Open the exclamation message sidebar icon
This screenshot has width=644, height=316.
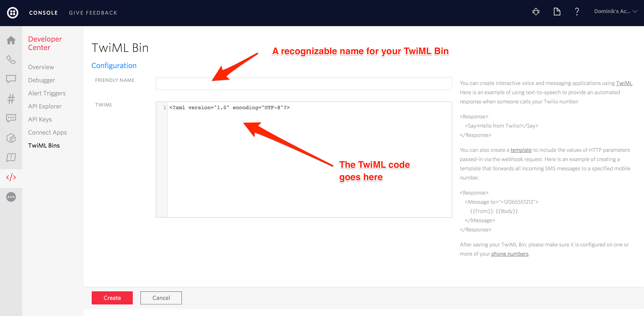[11, 157]
